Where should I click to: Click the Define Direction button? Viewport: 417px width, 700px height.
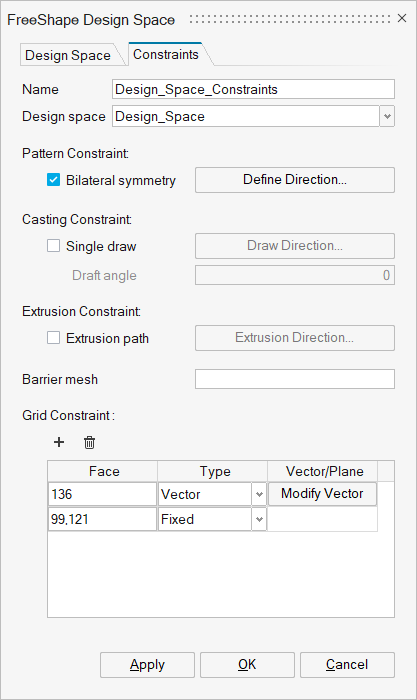point(295,180)
